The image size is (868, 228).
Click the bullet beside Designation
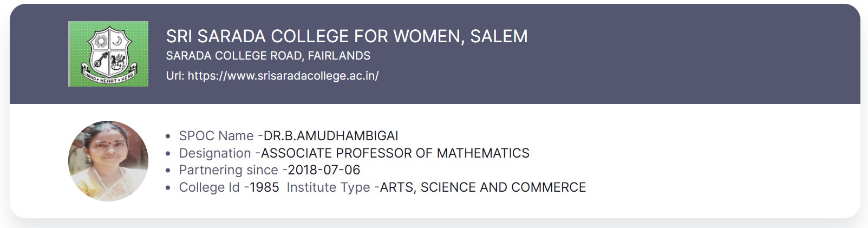pos(168,154)
